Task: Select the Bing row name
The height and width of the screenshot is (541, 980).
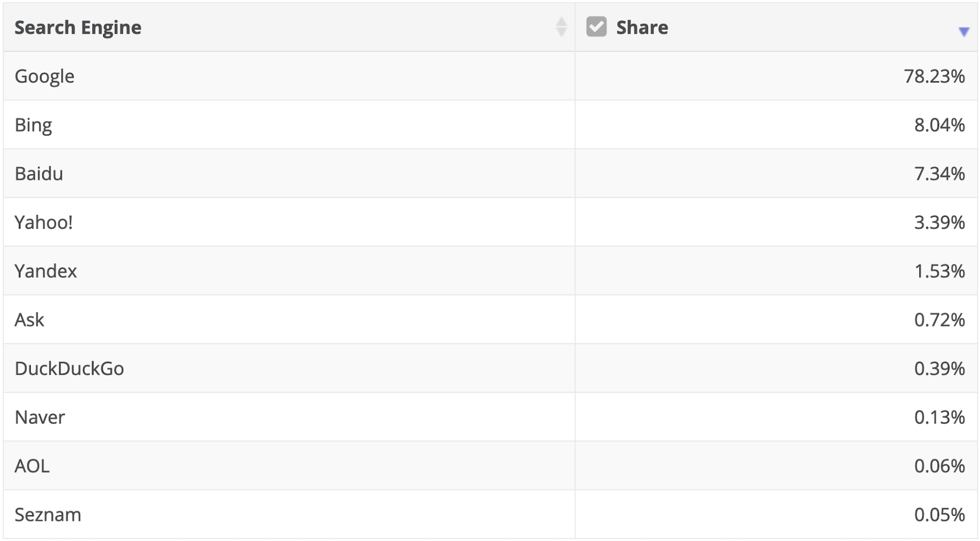Action: (33, 125)
